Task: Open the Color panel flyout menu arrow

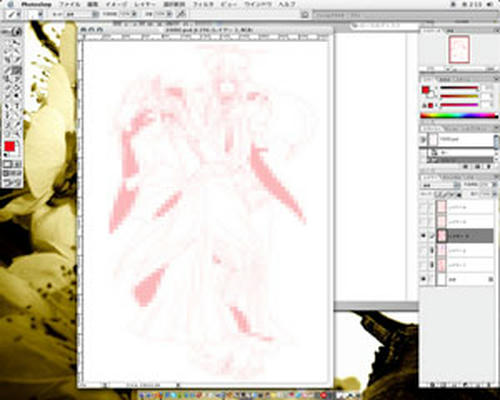Action: click(x=496, y=79)
